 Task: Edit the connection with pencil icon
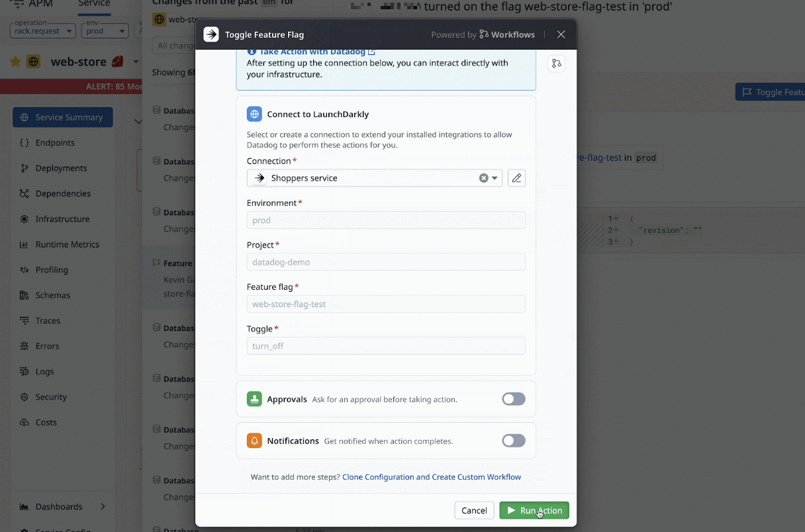tap(516, 178)
